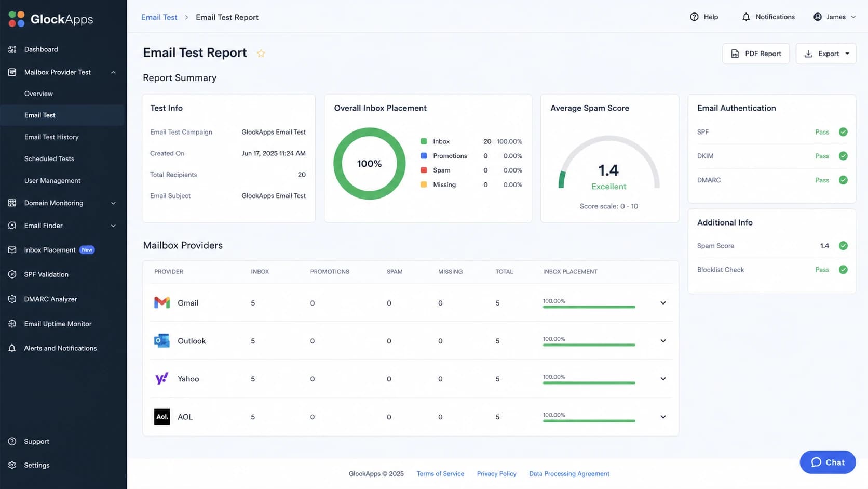Click the GlockApps logo
The height and width of the screenshot is (489, 868).
coord(51,19)
